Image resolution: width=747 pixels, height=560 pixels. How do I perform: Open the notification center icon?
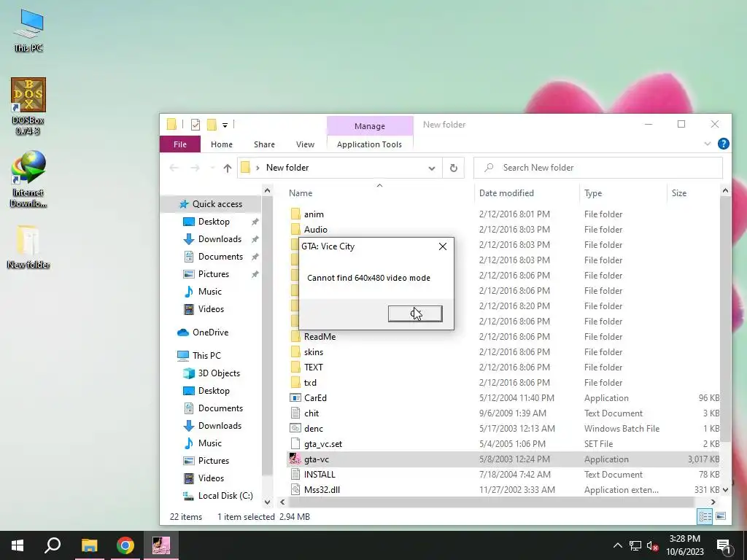pyautogui.click(x=724, y=546)
